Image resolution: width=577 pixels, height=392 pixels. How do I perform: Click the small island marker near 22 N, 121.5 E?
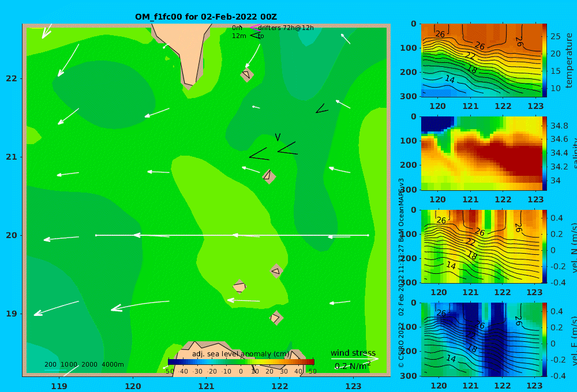[246, 75]
